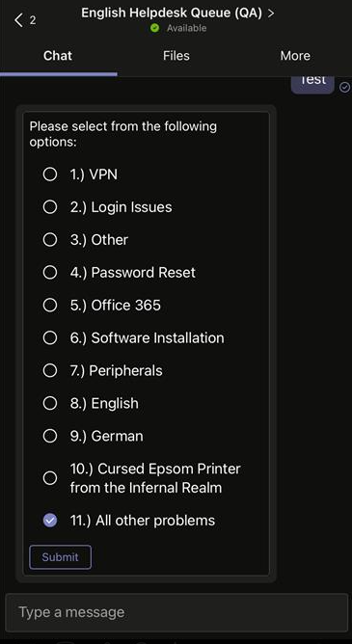352x644 pixels.
Task: Select the Password Reset option
Action: 50,272
